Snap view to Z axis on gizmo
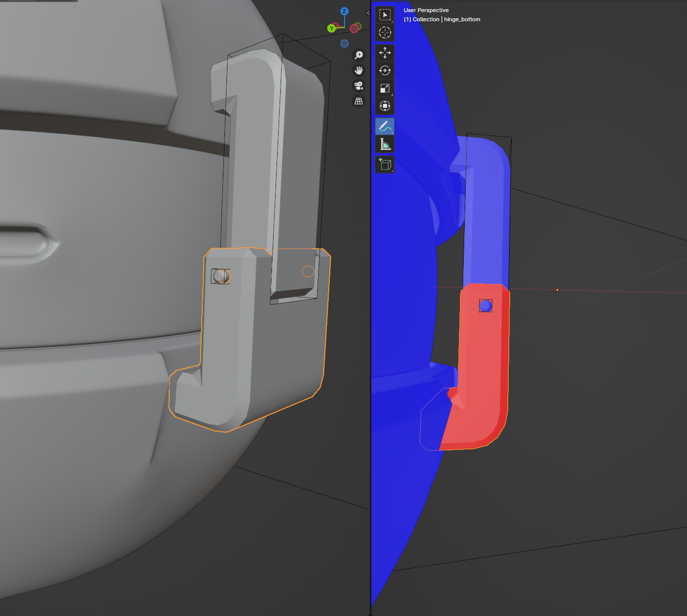Screen dimensions: 687x616 [x=345, y=11]
